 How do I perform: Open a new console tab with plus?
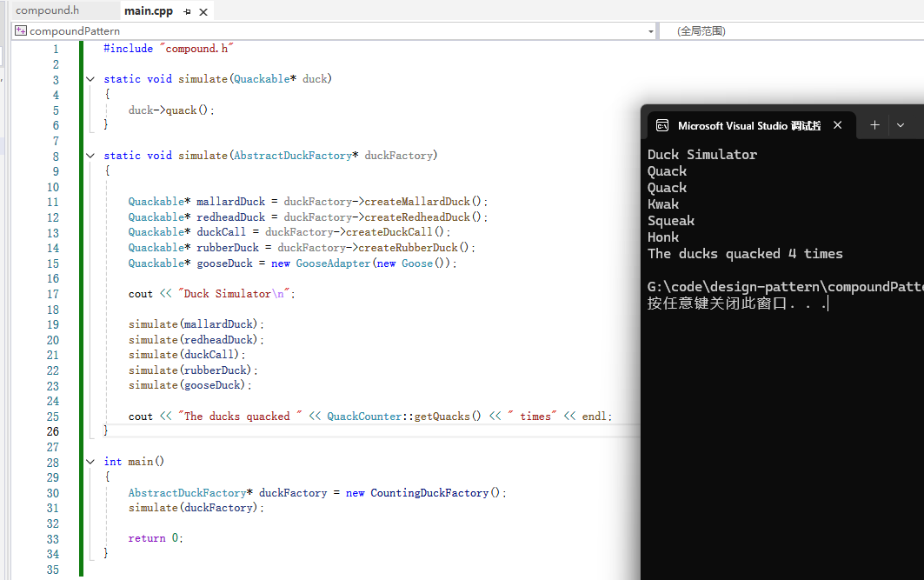(874, 125)
